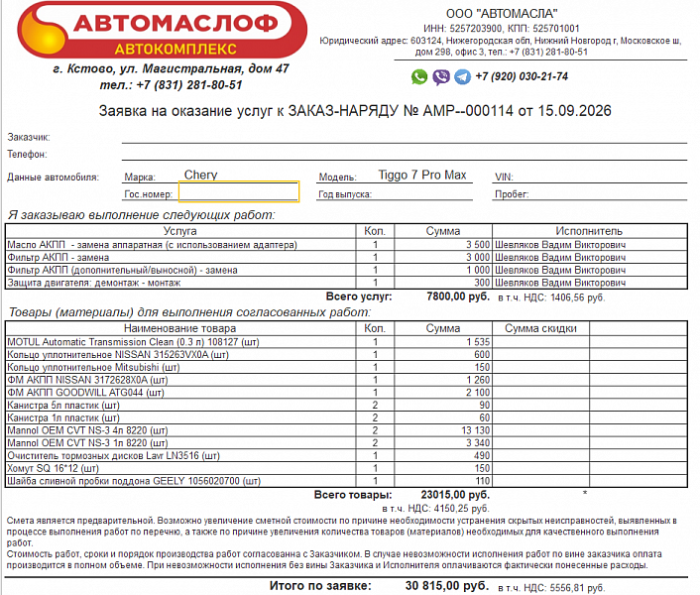Image resolution: width=700 pixels, height=595 pixels.
Task: Select row Фильтр АКПП - замена
Action: click(346, 257)
